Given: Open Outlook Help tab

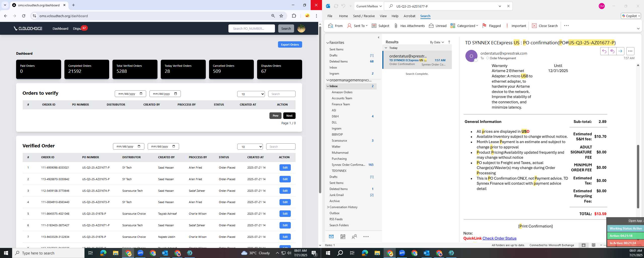Looking at the screenshot, I should click(395, 16).
